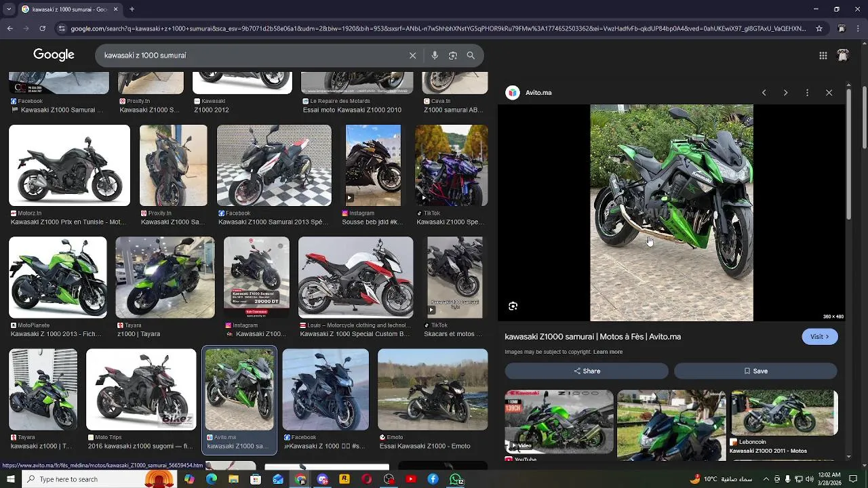This screenshot has width=868, height=488.
Task: Submit search with the magnifier icon
Action: [x=471, y=56]
